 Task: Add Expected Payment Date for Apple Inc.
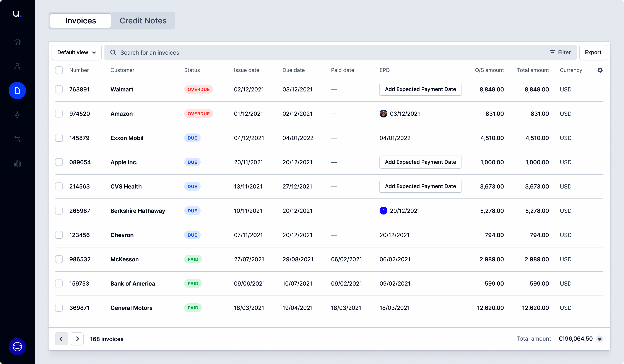tap(420, 162)
